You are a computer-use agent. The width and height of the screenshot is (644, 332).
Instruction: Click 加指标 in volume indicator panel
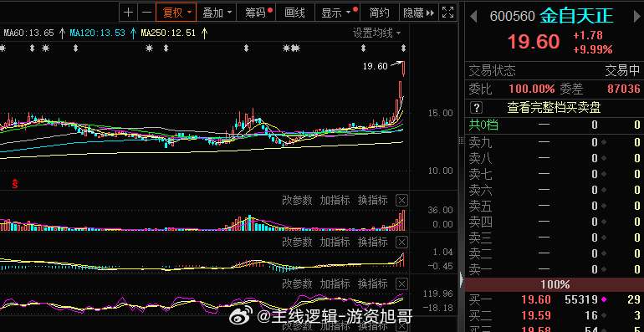tap(335, 201)
